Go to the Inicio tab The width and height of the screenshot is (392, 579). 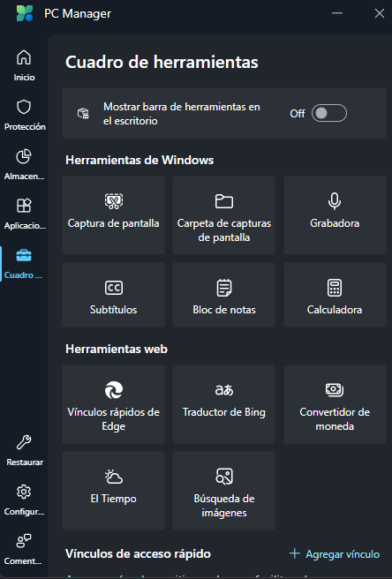(24, 65)
